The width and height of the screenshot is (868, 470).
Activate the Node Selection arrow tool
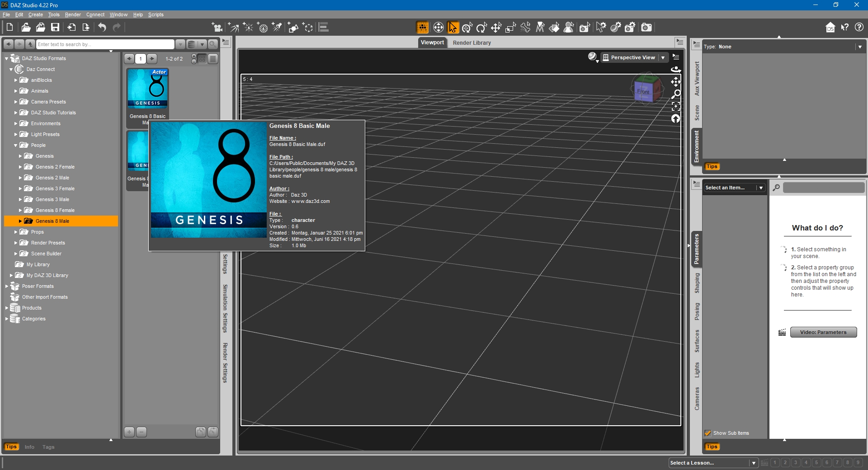pyautogui.click(x=453, y=28)
